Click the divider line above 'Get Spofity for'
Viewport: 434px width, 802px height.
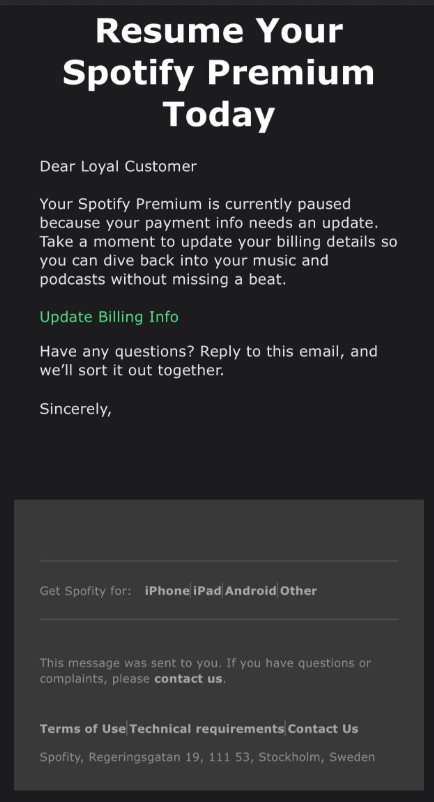tap(219, 561)
